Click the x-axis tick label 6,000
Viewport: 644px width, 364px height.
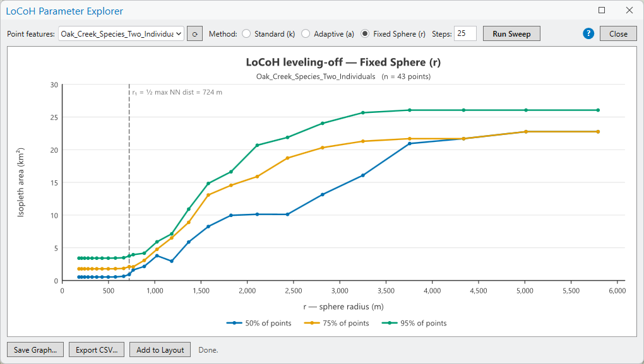pos(617,291)
